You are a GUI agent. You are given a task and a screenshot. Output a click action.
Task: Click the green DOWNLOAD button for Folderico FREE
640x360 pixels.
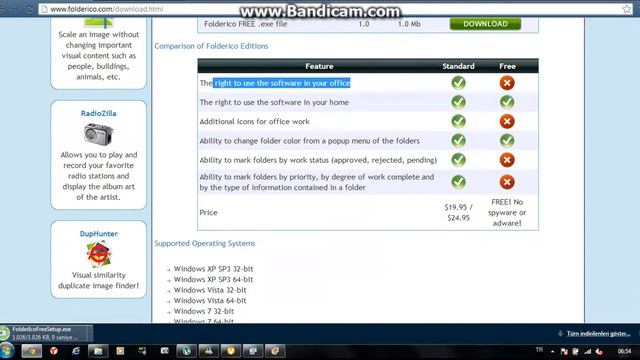[485, 24]
